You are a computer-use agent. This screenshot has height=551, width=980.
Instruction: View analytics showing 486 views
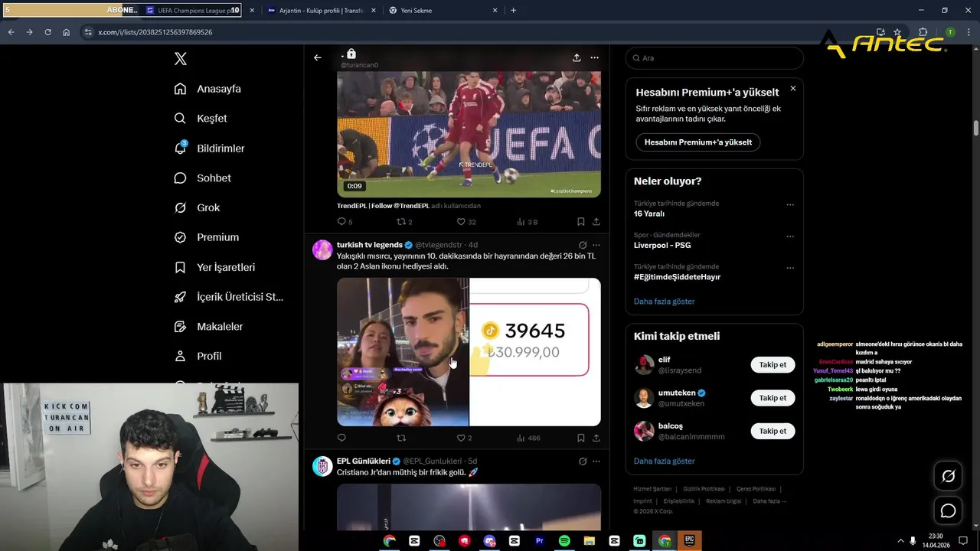(528, 439)
